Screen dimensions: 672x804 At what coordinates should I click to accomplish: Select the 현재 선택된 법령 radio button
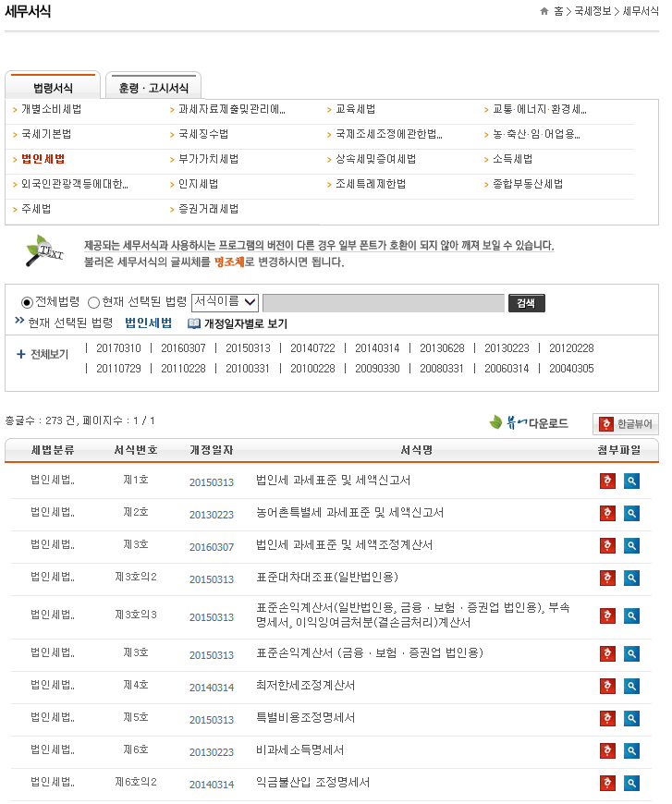[x=93, y=302]
